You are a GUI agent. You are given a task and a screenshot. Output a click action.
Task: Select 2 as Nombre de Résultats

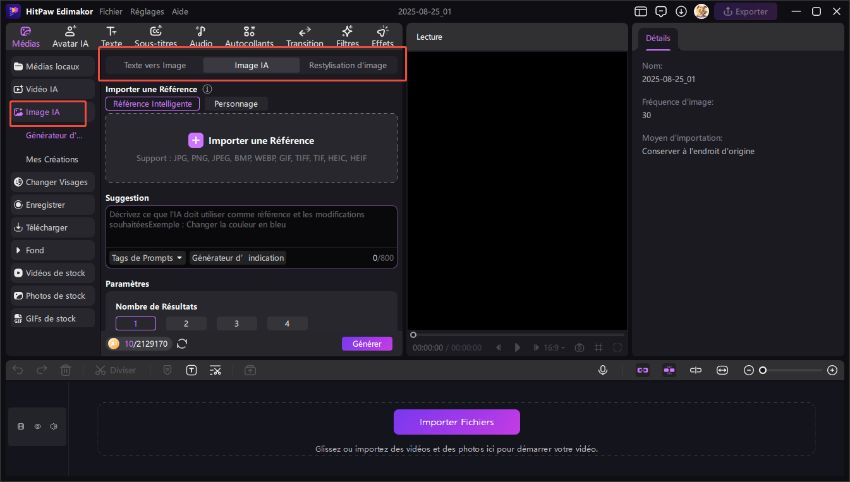186,324
